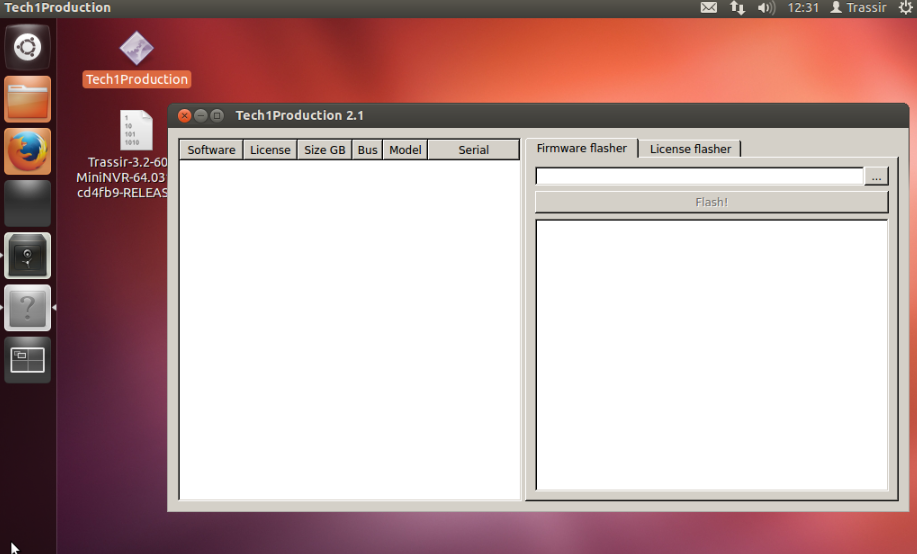917x554 pixels.
Task: Open the Files folder launcher icon
Action: coord(27,99)
